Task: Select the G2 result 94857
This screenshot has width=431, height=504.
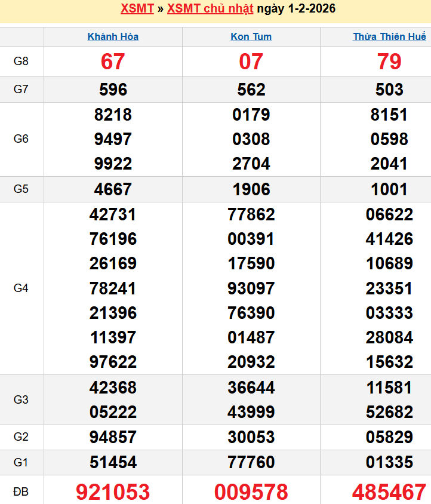Action: 113,437
